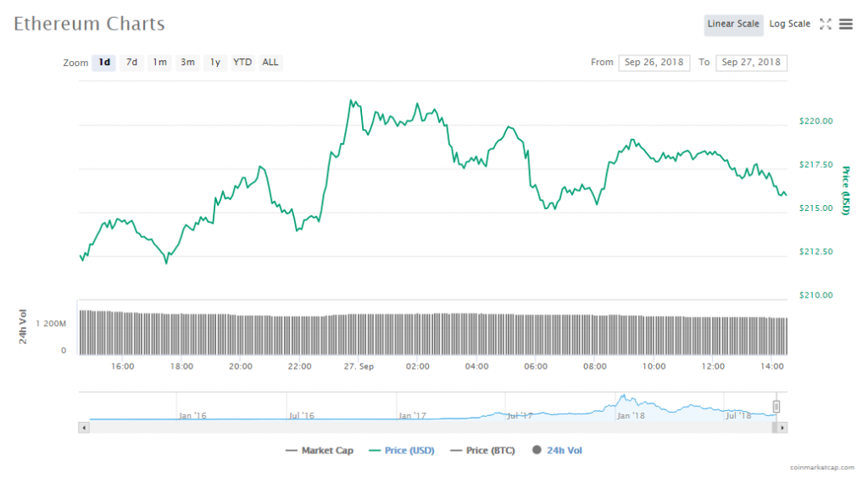Click the From date field
The height and width of the screenshot is (483, 868).
[x=654, y=62]
